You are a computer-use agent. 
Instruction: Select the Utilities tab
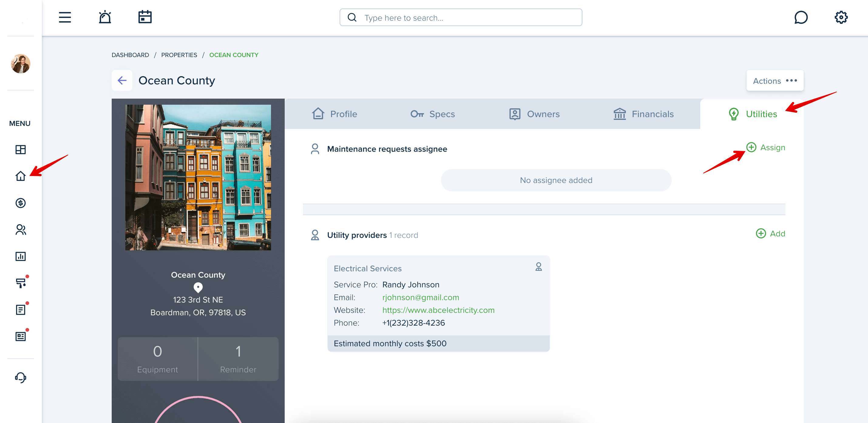752,114
